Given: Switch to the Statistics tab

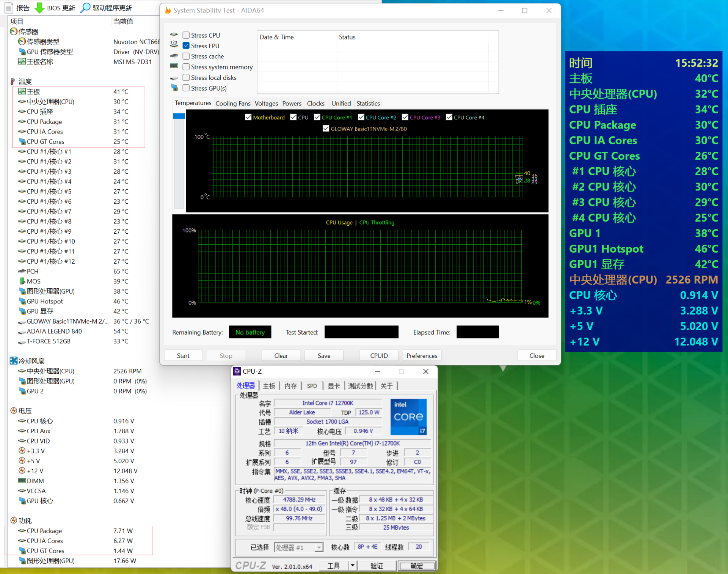Looking at the screenshot, I should tap(368, 104).
